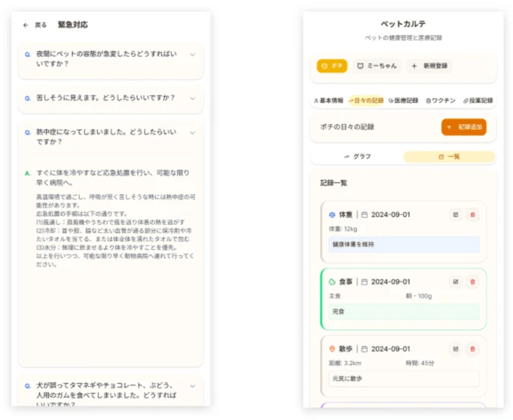Click the 健康体重を維持 note field
Viewport: 513px width, 420px height.
click(404, 244)
